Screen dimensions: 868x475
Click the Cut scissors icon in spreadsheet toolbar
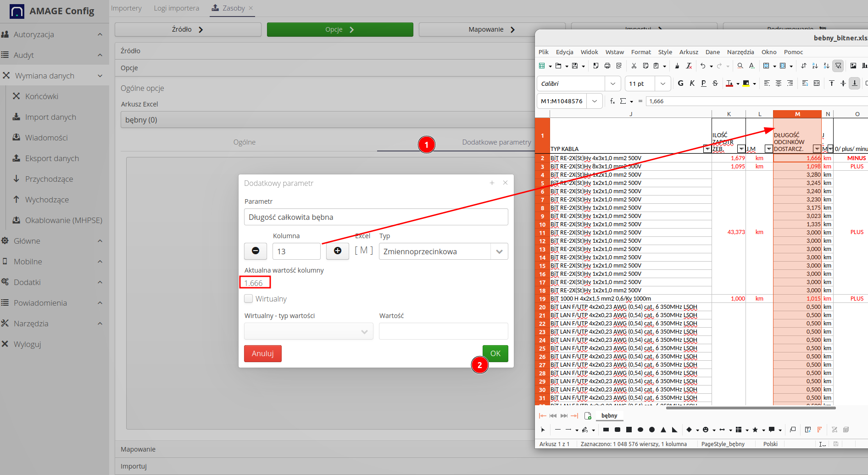[x=634, y=66]
